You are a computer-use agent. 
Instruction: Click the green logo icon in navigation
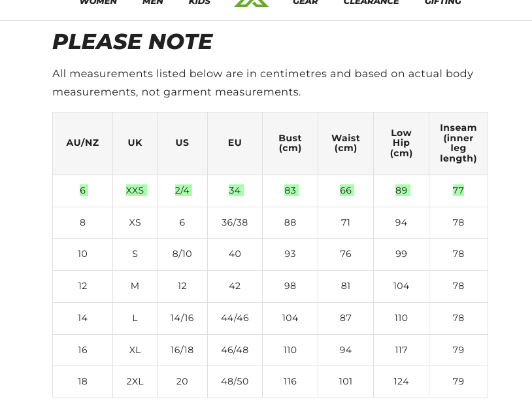[252, 3]
